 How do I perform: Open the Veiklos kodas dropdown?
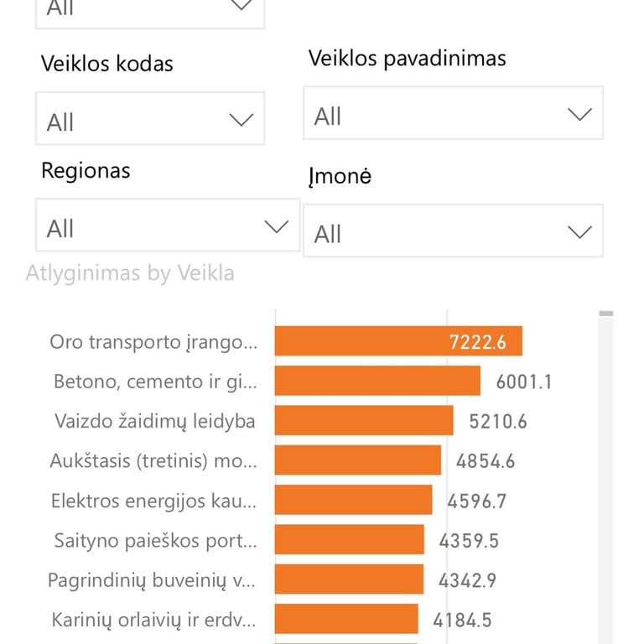[x=150, y=118]
